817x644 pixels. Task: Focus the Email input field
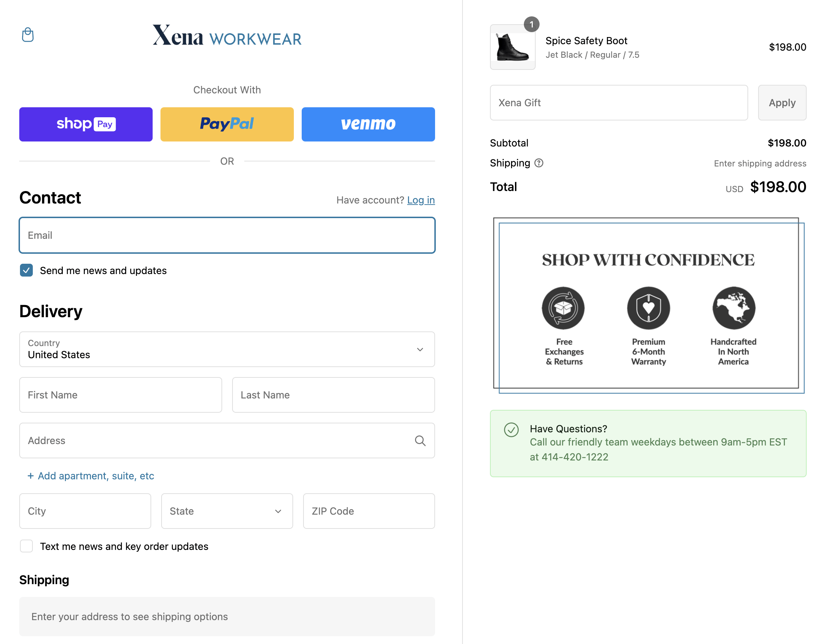(x=227, y=235)
